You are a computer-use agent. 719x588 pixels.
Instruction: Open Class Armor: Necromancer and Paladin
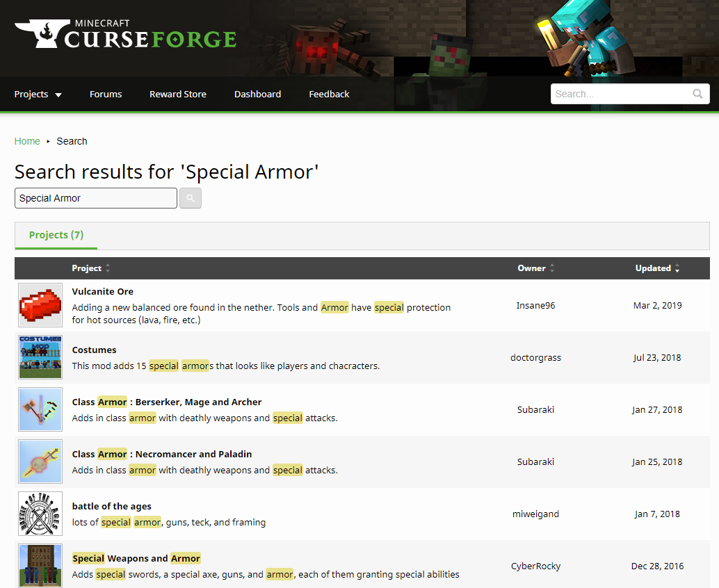pyautogui.click(x=162, y=454)
